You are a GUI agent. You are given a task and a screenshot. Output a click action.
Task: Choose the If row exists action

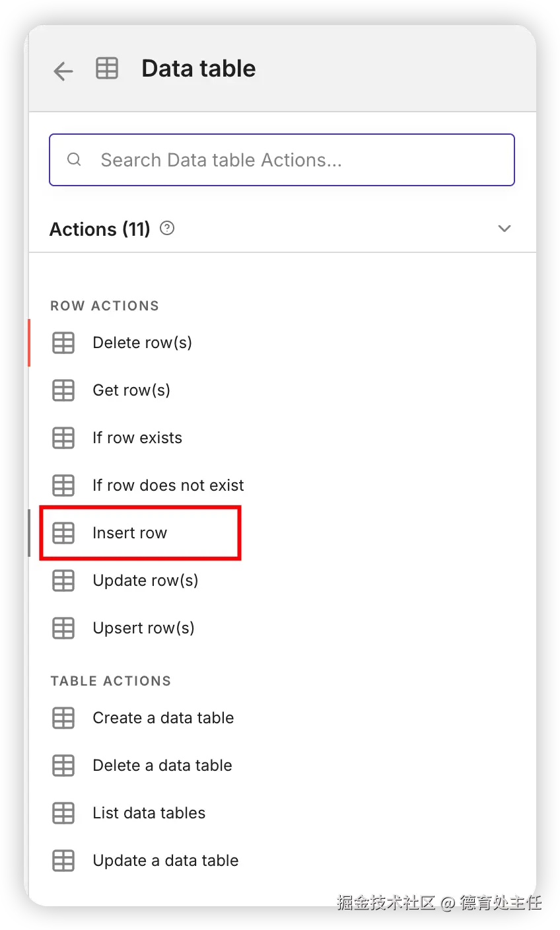(x=137, y=438)
